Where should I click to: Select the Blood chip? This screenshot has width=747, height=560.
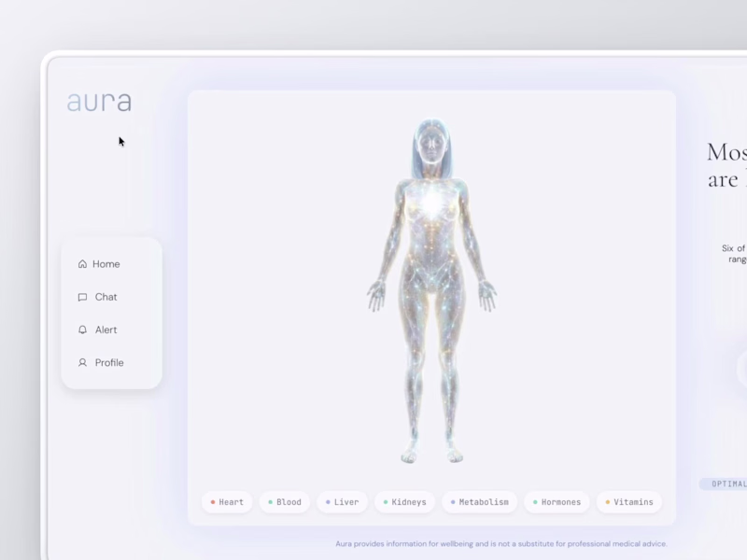click(x=285, y=502)
